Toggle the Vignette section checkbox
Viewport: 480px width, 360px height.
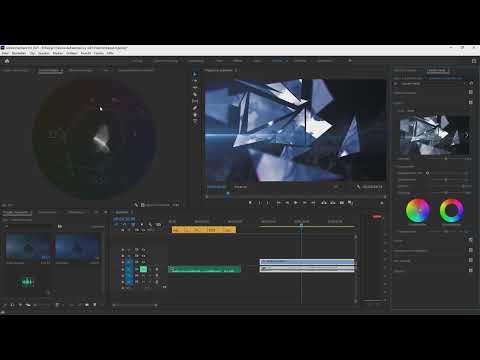(471, 270)
